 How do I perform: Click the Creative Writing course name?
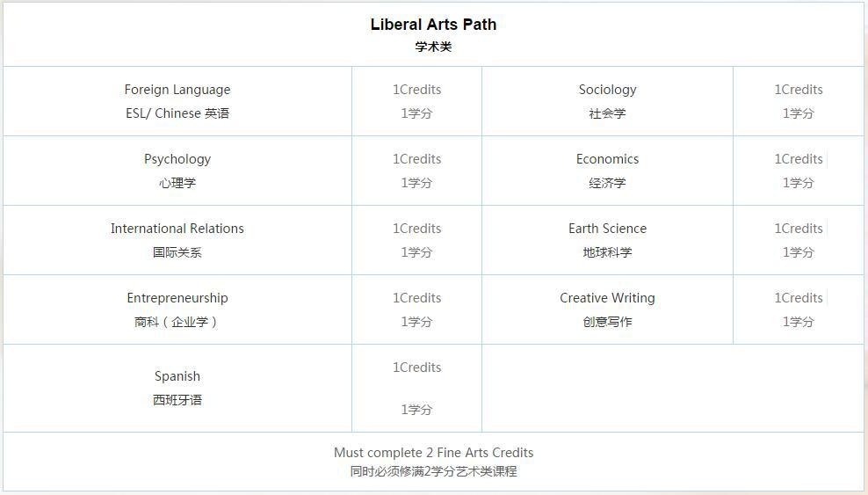point(607,298)
